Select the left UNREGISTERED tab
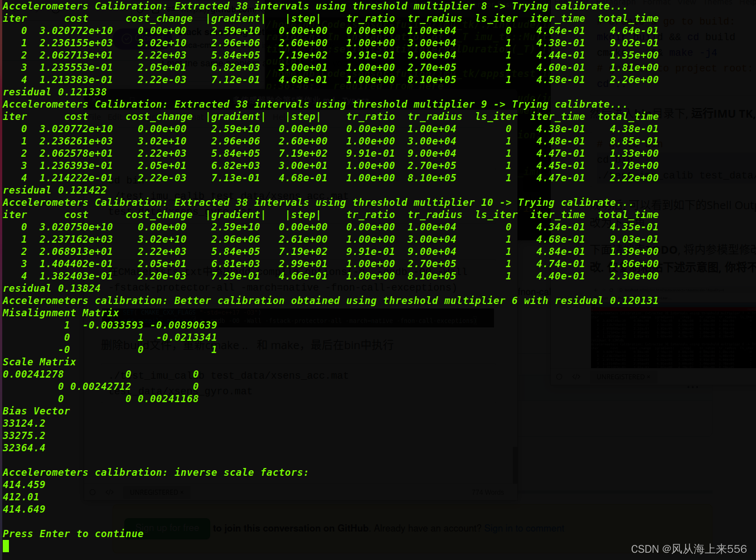This screenshot has width=756, height=560. 155,491
